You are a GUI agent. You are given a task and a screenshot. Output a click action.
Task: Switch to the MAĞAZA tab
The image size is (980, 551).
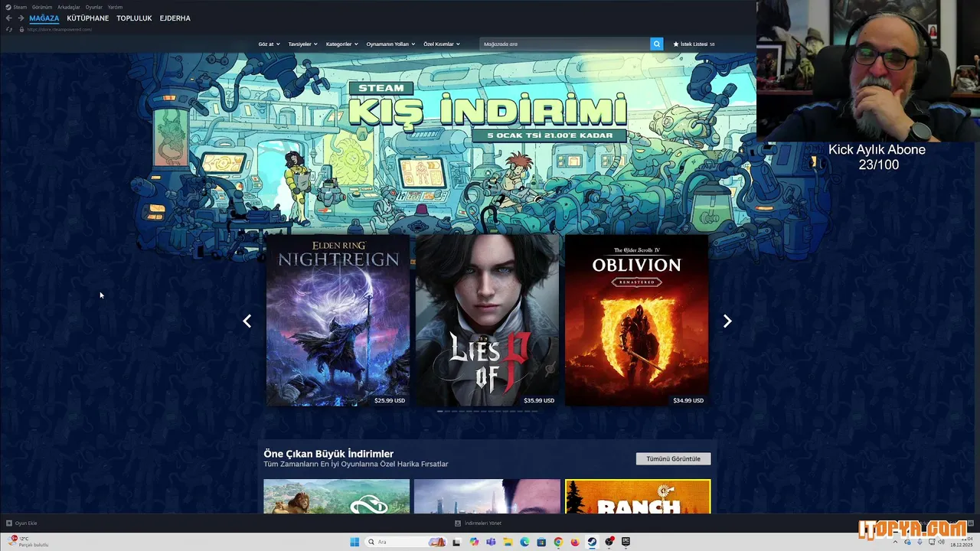click(44, 18)
